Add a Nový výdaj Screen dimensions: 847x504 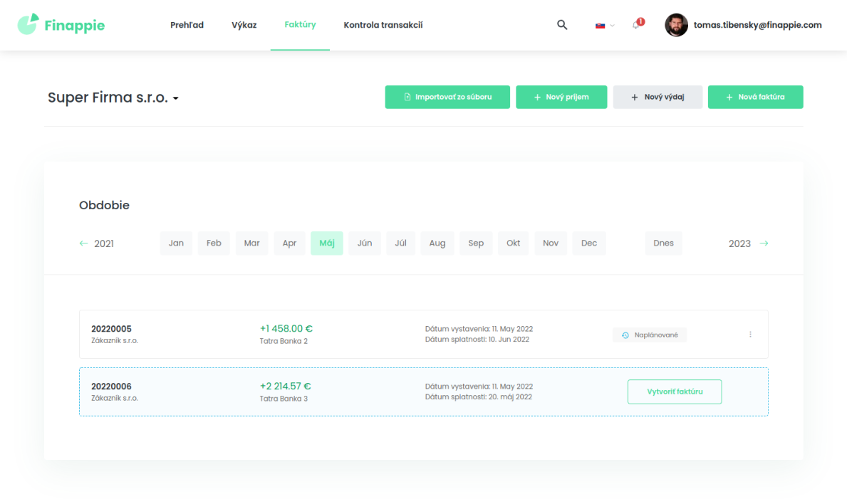pos(658,97)
